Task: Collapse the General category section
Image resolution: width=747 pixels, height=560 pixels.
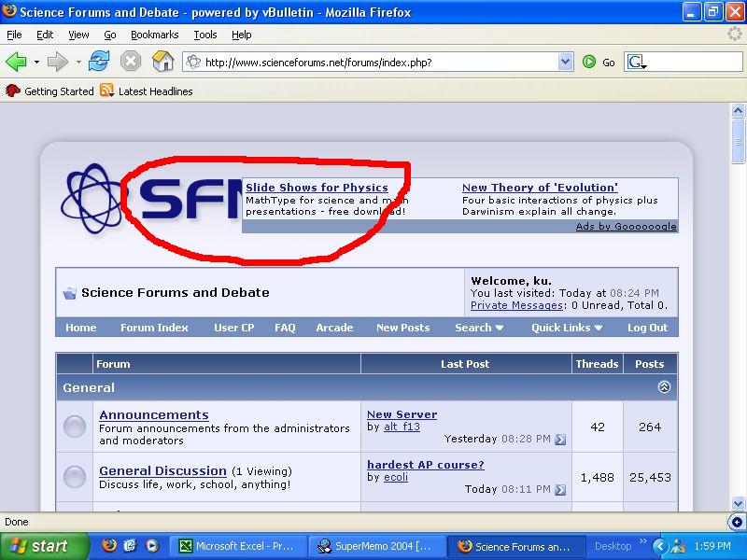Action: [664, 387]
